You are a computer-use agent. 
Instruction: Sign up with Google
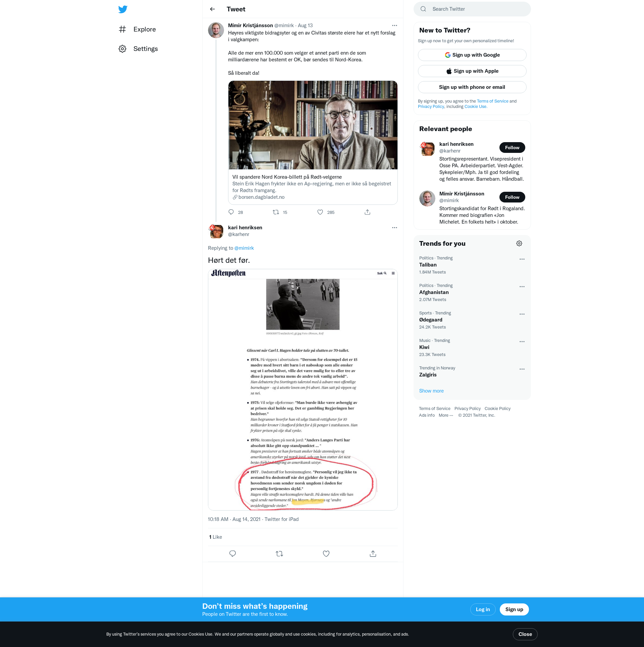(472, 55)
